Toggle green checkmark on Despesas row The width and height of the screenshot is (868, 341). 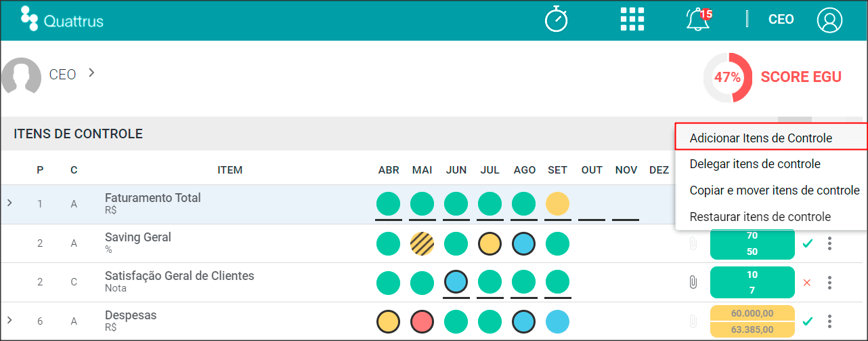[x=807, y=321]
